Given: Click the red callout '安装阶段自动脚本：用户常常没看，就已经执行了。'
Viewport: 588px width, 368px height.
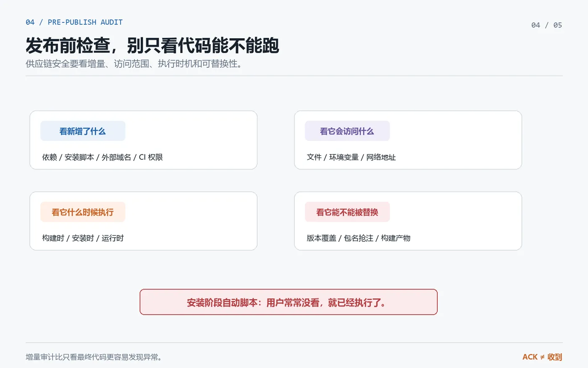Looking at the screenshot, I should 289,302.
